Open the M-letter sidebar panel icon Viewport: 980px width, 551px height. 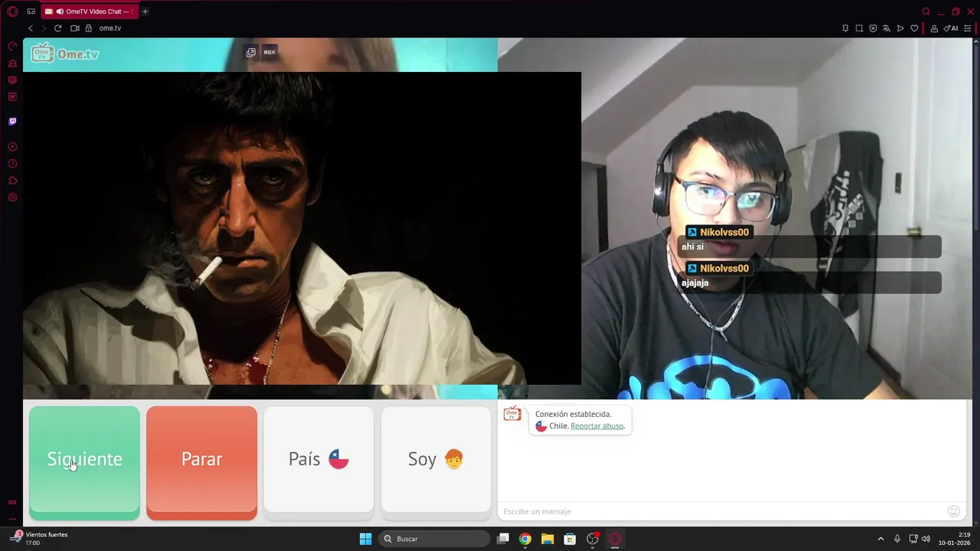(x=12, y=97)
